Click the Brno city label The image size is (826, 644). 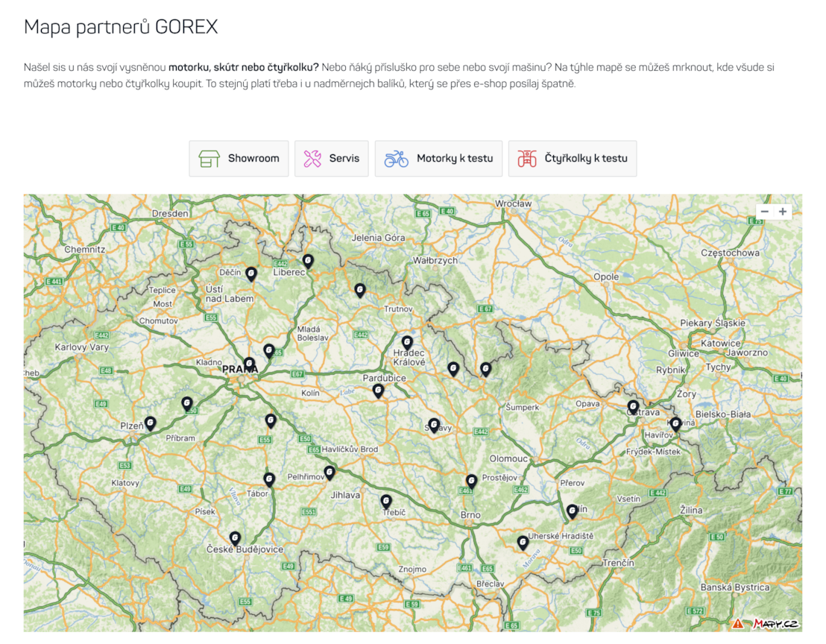pyautogui.click(x=470, y=515)
